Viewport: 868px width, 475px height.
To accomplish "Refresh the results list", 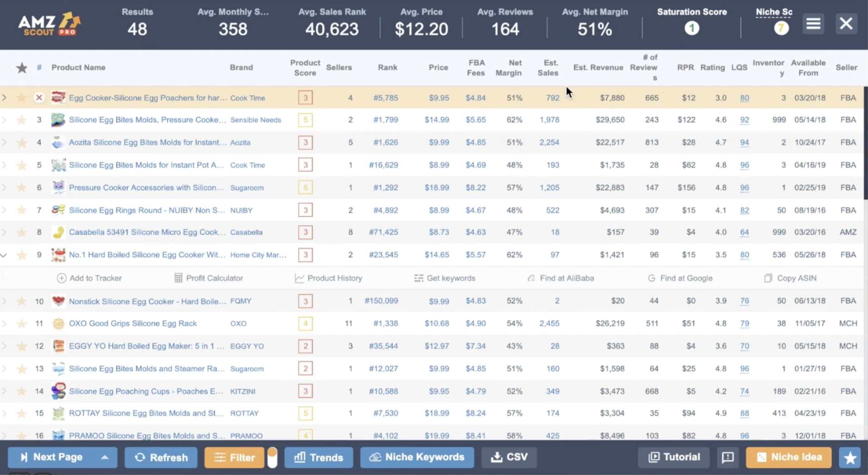I will pos(161,457).
